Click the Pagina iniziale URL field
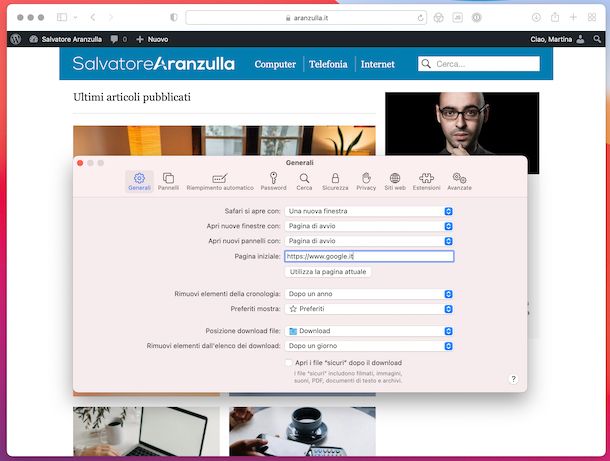 (369, 256)
